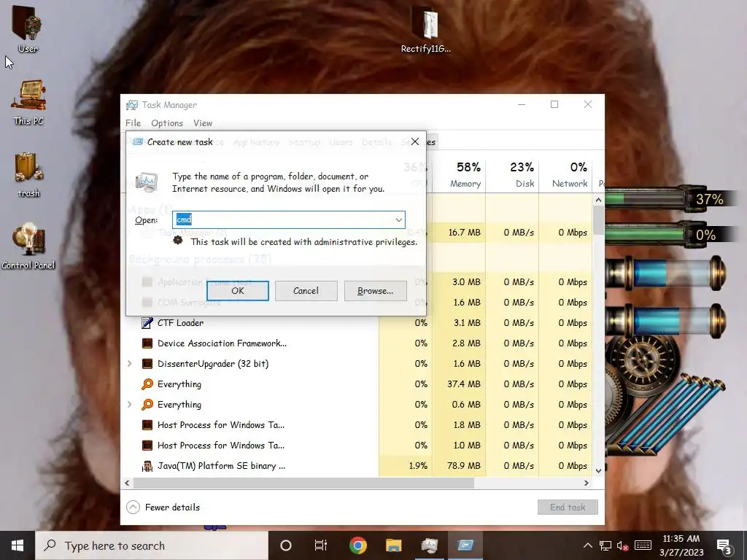Click the Device Association Framework process icon
The image size is (747, 560).
[147, 343]
